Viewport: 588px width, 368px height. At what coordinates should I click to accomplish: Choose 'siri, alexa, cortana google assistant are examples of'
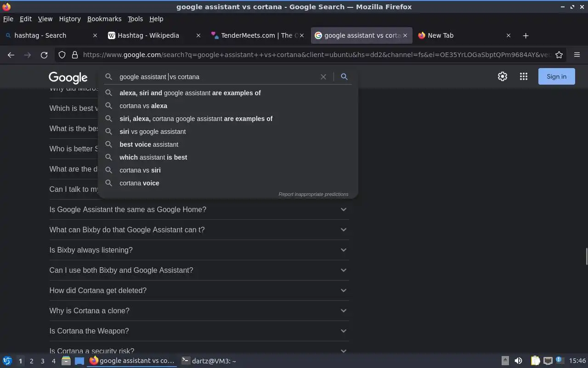tap(228, 119)
